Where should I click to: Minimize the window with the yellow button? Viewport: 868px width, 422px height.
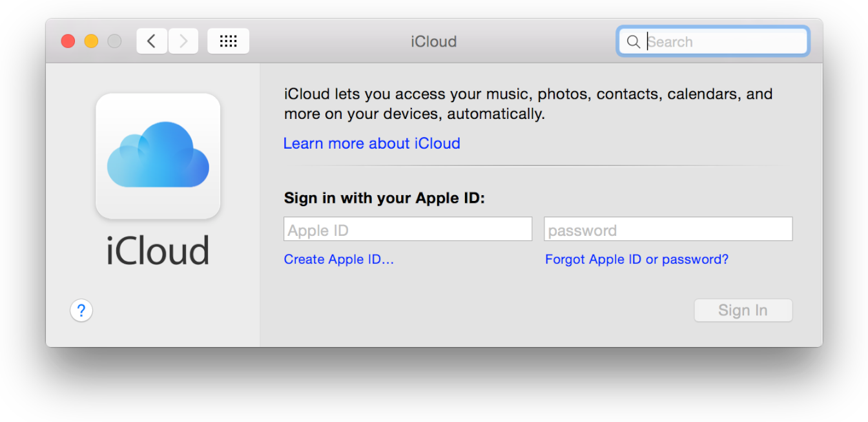(91, 41)
